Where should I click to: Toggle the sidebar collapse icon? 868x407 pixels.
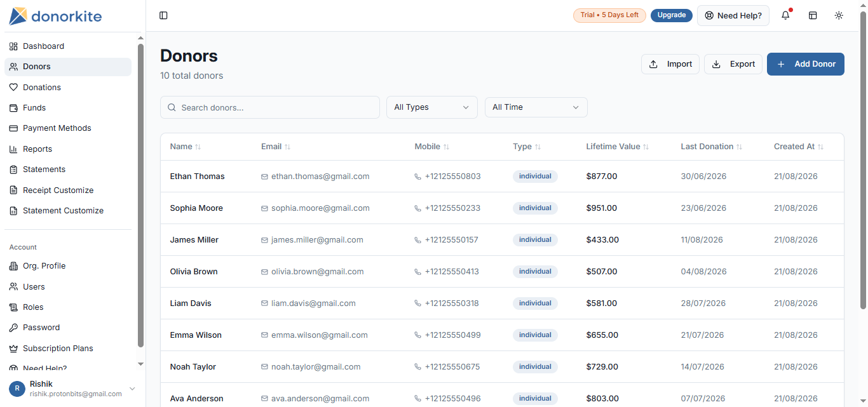point(163,15)
